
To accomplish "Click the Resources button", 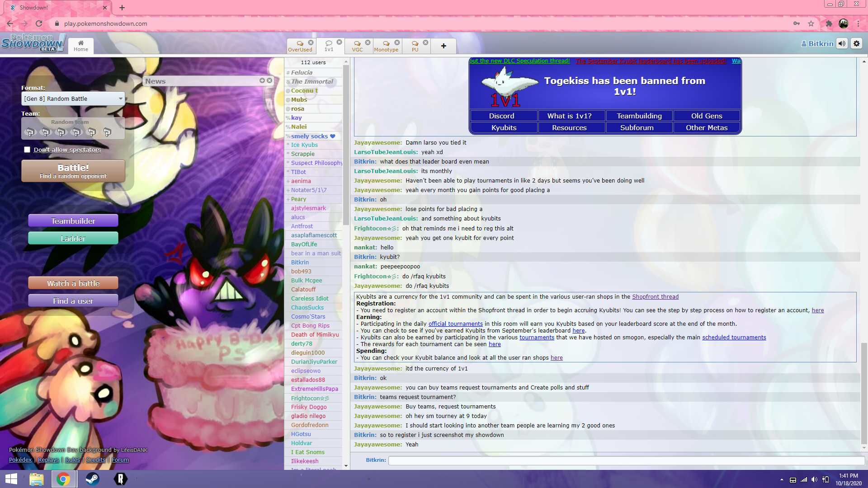I will click(571, 127).
